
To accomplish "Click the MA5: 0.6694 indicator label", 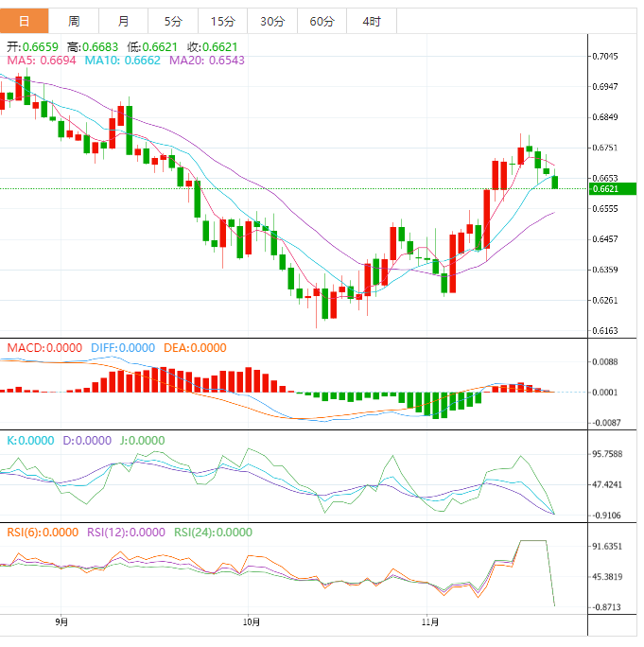I will 42,61.
